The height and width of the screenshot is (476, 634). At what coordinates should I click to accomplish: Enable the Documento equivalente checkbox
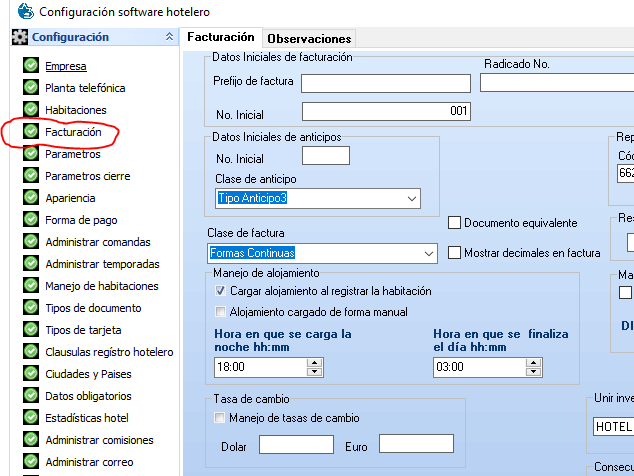(x=454, y=223)
